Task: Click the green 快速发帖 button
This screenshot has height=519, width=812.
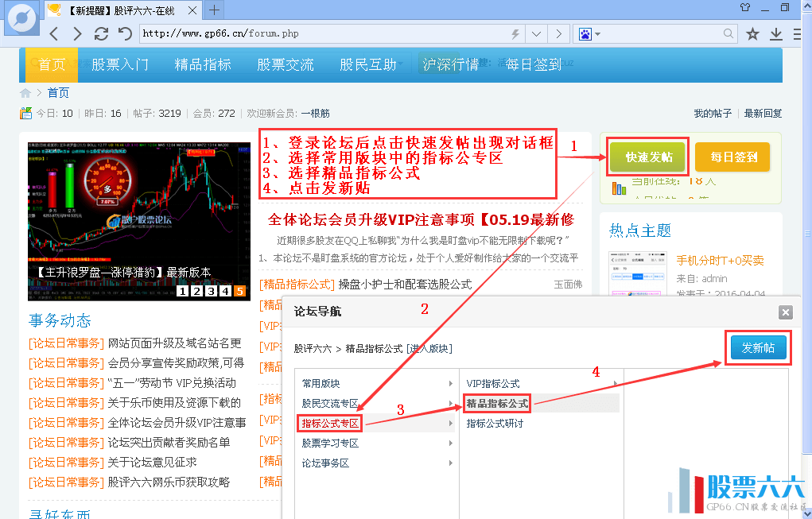Action: pyautogui.click(x=648, y=157)
